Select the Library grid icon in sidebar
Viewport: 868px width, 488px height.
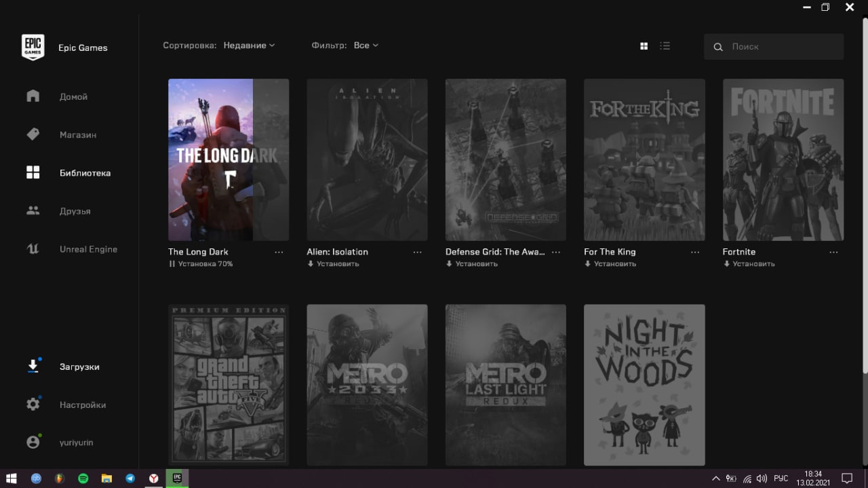(33, 172)
